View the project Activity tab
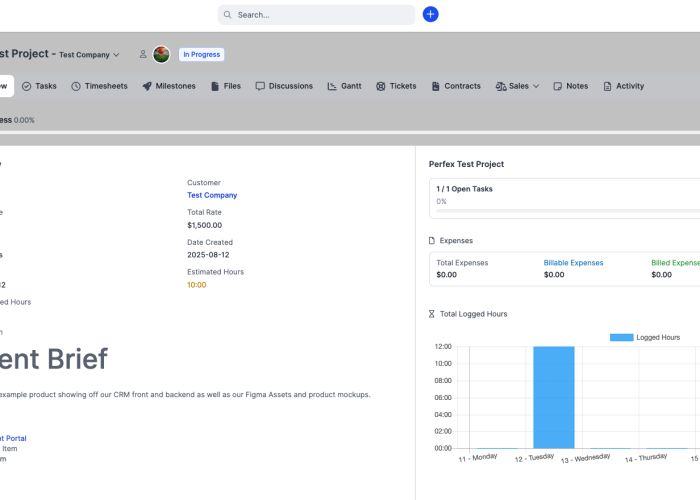 (x=623, y=86)
